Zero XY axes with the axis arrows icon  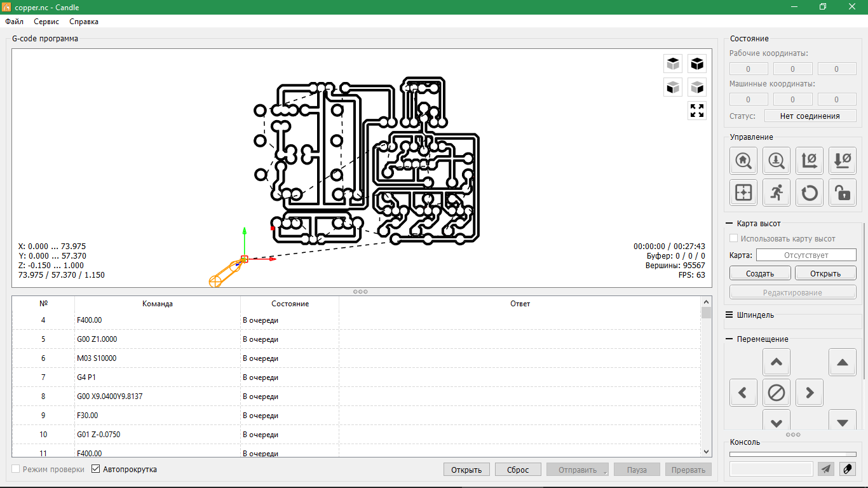click(810, 160)
